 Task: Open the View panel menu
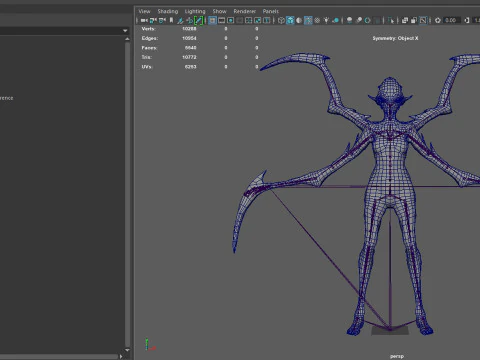(x=144, y=11)
